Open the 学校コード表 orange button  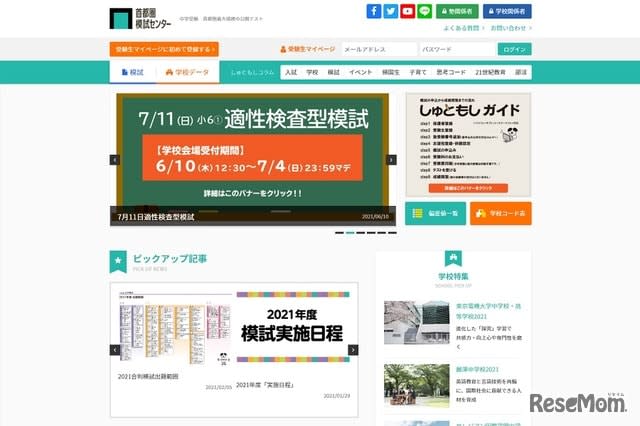(501, 213)
